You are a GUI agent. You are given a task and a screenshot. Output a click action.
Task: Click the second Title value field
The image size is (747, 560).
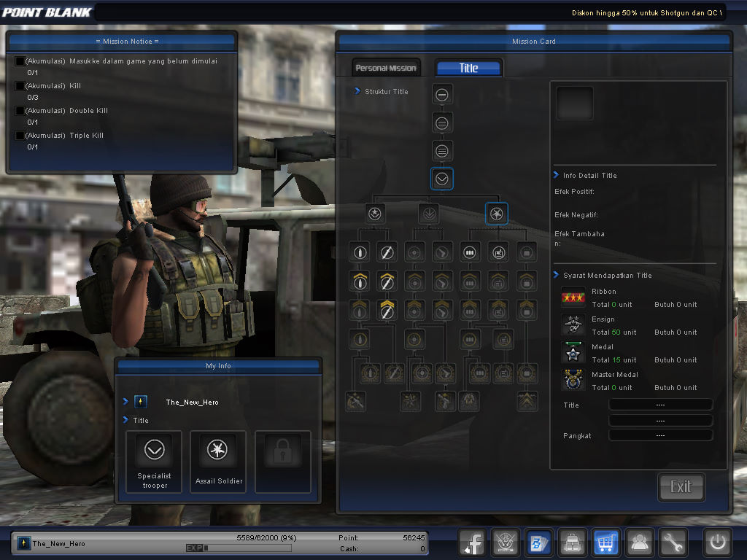pyautogui.click(x=660, y=421)
